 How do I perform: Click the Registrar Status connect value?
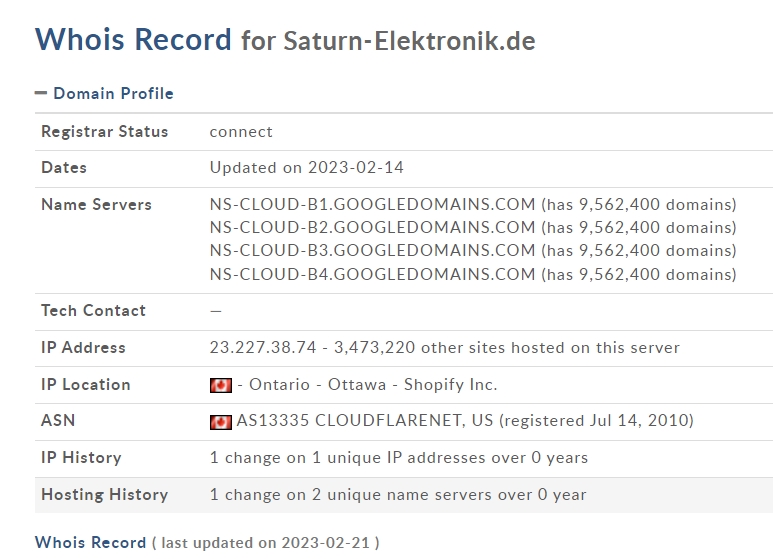(x=241, y=132)
